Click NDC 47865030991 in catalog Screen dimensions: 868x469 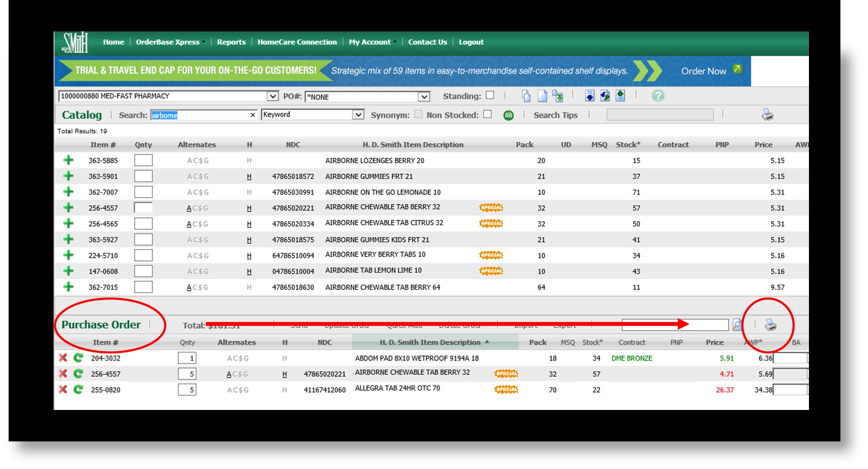click(x=293, y=192)
